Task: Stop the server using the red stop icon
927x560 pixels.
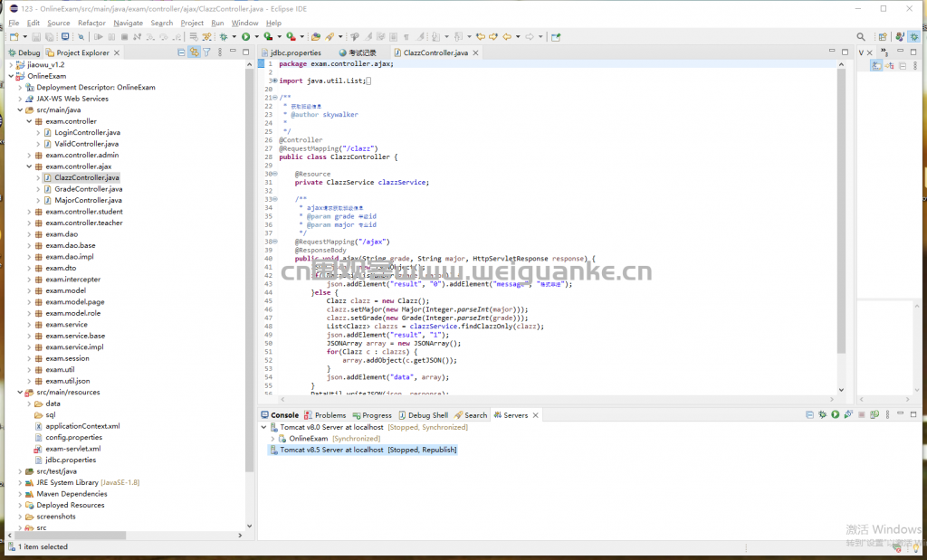Action: (861, 414)
